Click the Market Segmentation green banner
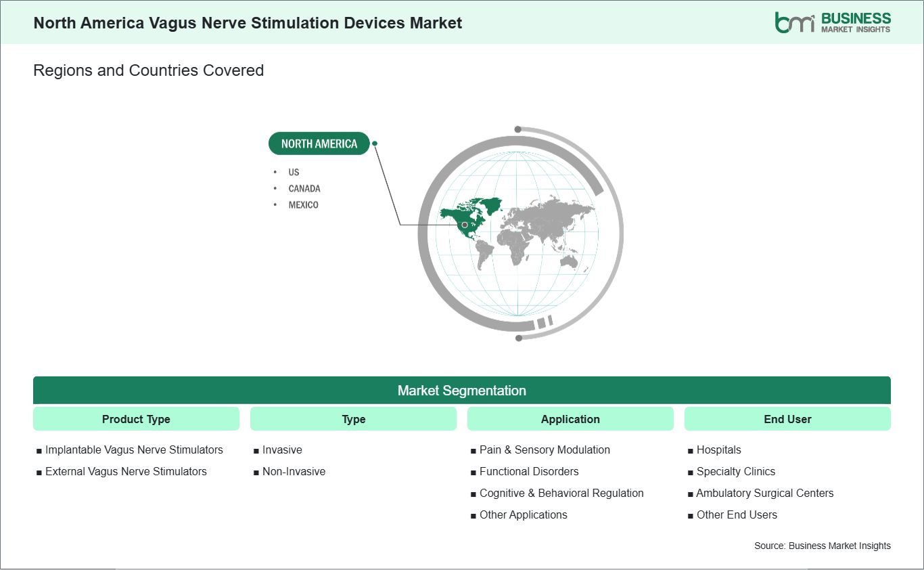 click(x=462, y=391)
